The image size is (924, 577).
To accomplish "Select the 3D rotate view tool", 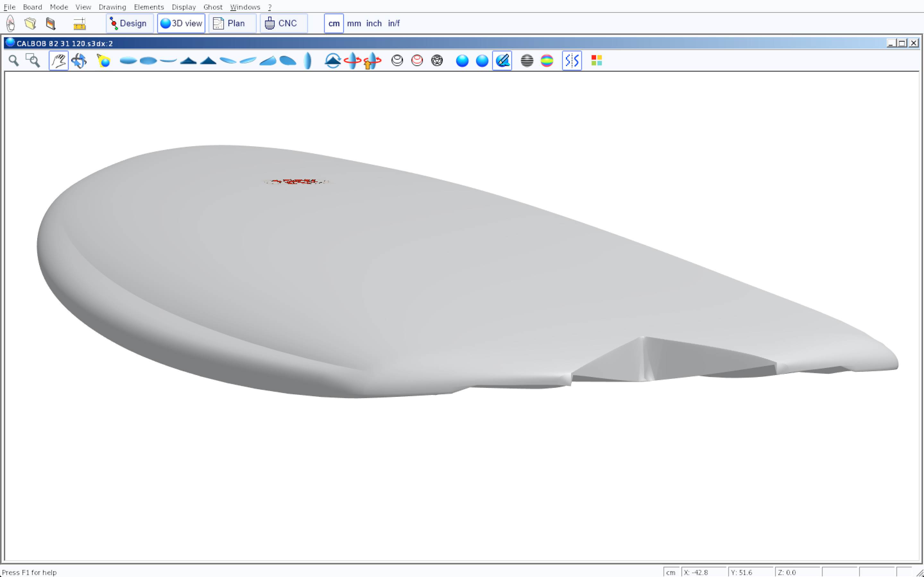I will tap(79, 61).
